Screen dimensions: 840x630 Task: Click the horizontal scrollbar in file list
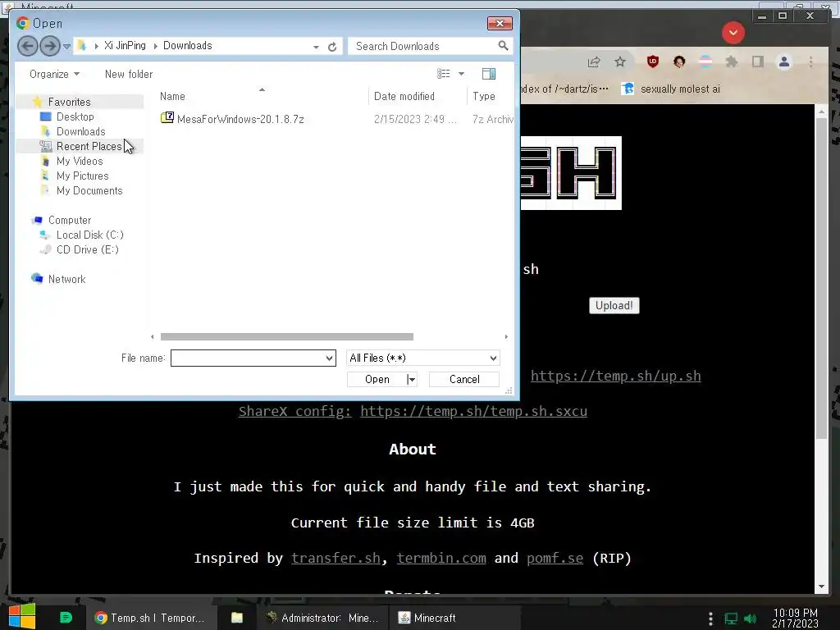point(286,336)
